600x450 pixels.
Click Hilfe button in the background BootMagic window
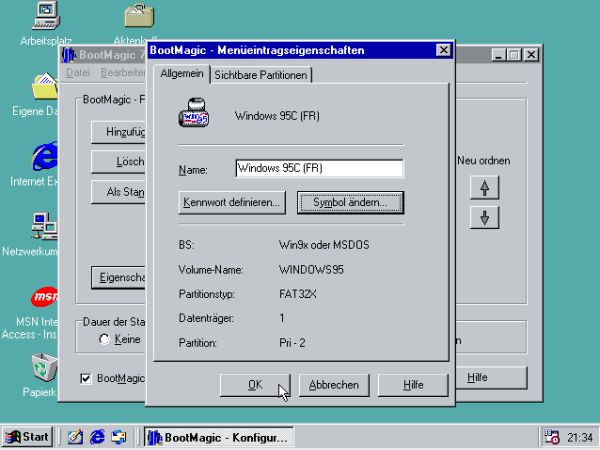click(491, 378)
